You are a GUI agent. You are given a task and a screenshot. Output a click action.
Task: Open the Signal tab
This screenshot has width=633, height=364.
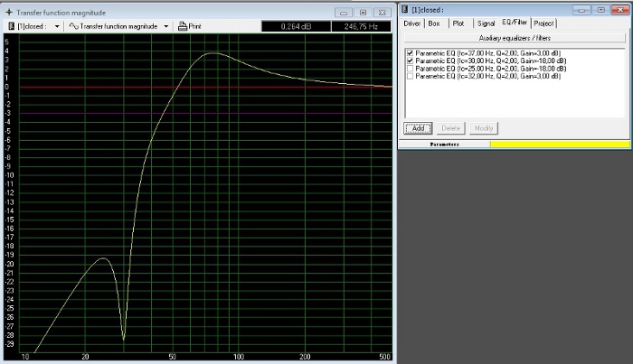486,23
